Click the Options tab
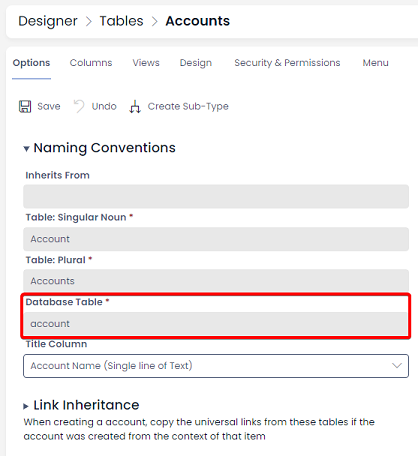The image size is (418, 456). tap(31, 63)
